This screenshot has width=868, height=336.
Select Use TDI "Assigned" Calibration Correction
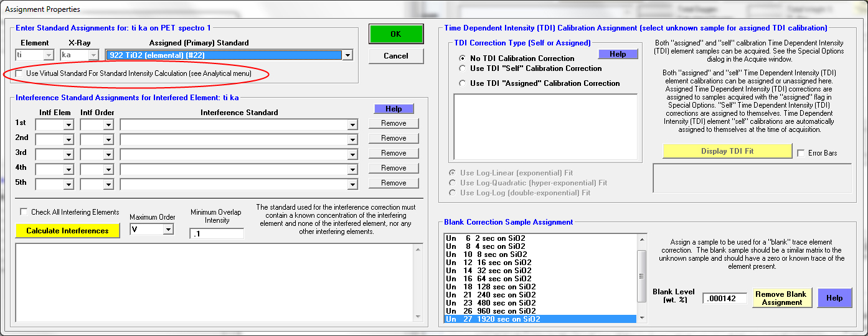(463, 83)
